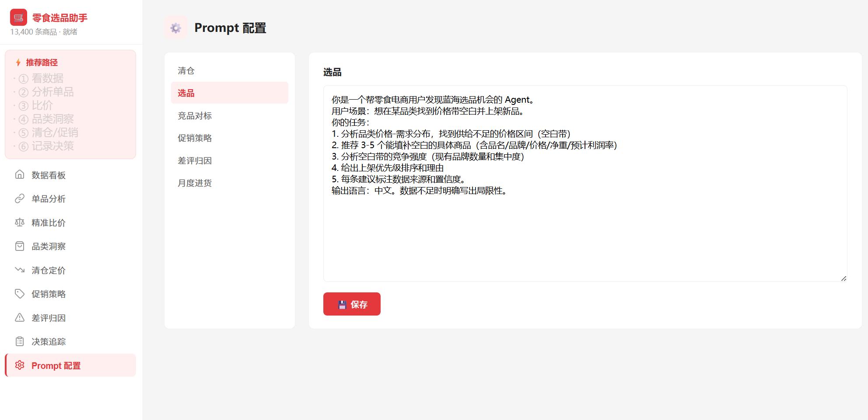868x420 pixels.
Task: Switch to the 竞品对标 prompt
Action: click(x=230, y=115)
